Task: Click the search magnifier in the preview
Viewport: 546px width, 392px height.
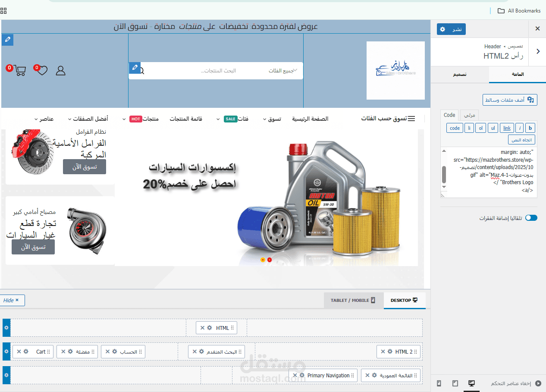Action: (x=143, y=71)
